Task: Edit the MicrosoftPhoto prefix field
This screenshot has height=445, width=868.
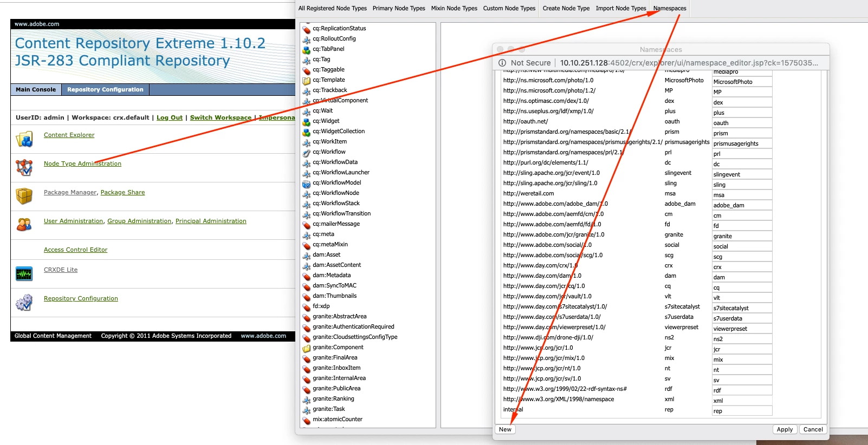Action: click(x=742, y=82)
